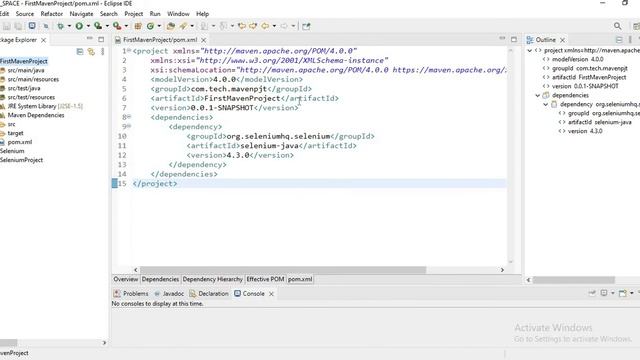640x360 pixels.
Task: Maximize the Package Explorer panel
Action: (101, 40)
